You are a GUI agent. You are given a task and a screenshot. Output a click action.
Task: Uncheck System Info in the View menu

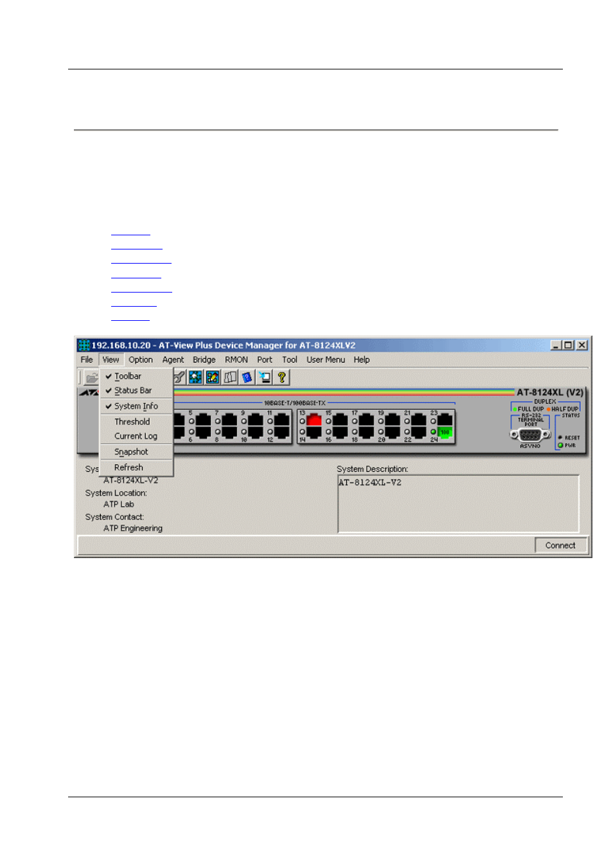click(x=136, y=406)
